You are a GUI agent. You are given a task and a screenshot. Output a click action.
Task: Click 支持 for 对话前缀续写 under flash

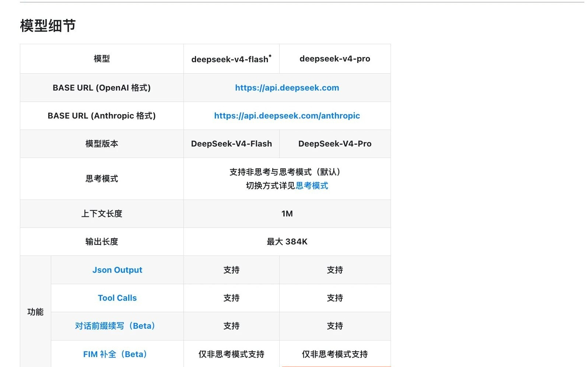(x=231, y=326)
